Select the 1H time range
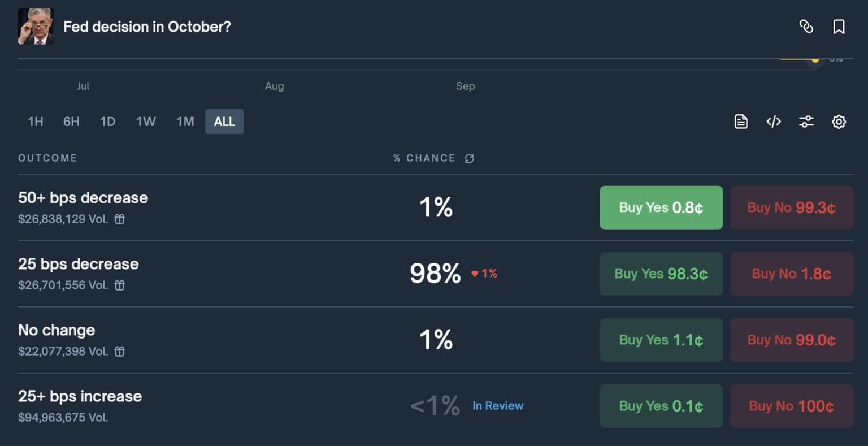Screen dimensions: 868x446 [x=36, y=122]
